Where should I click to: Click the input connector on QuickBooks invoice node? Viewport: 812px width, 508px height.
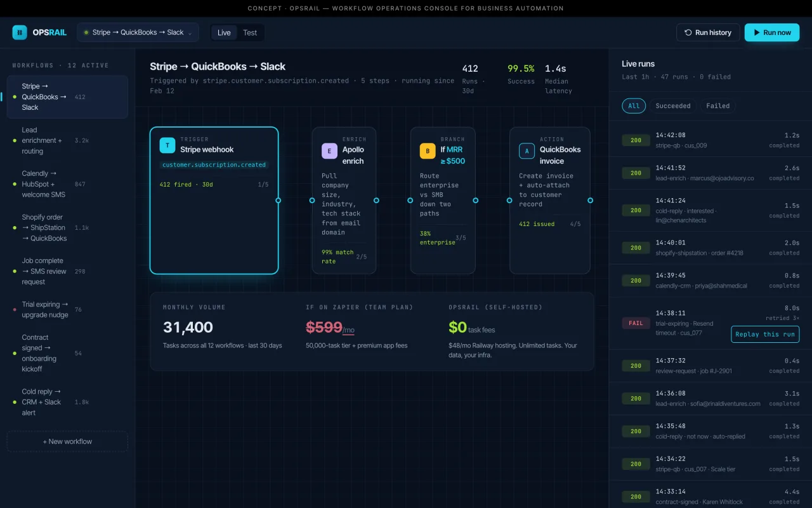tap(509, 201)
